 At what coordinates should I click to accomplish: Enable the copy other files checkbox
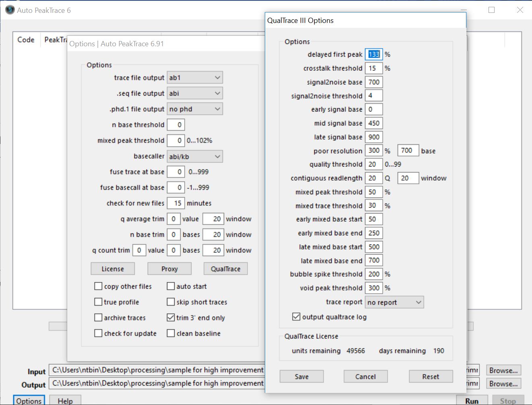point(98,286)
